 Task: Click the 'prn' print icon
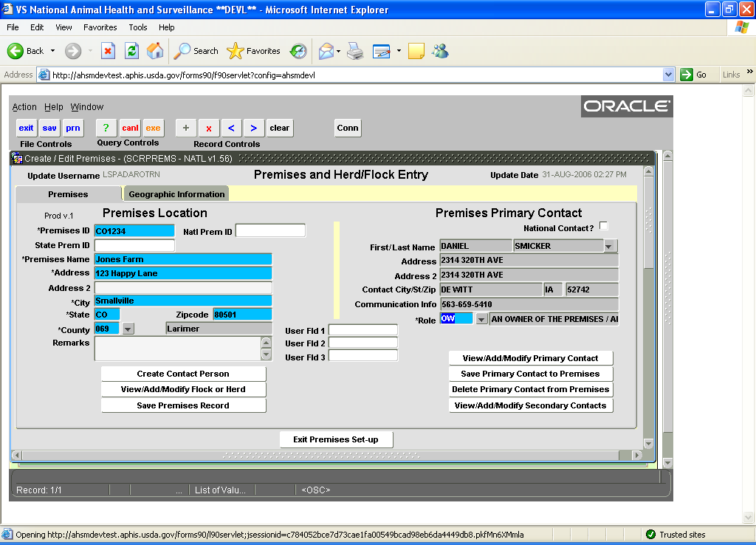click(73, 128)
